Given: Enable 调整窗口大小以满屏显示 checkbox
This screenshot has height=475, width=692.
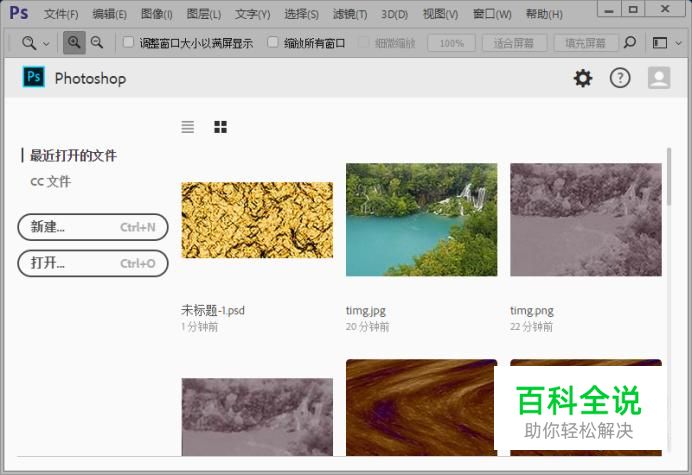Looking at the screenshot, I should click(x=128, y=42).
